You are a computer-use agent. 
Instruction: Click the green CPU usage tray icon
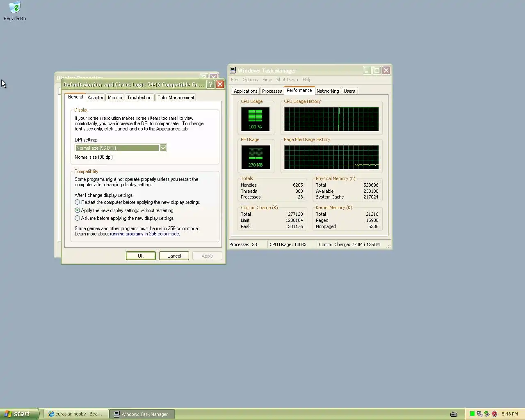tap(472, 414)
